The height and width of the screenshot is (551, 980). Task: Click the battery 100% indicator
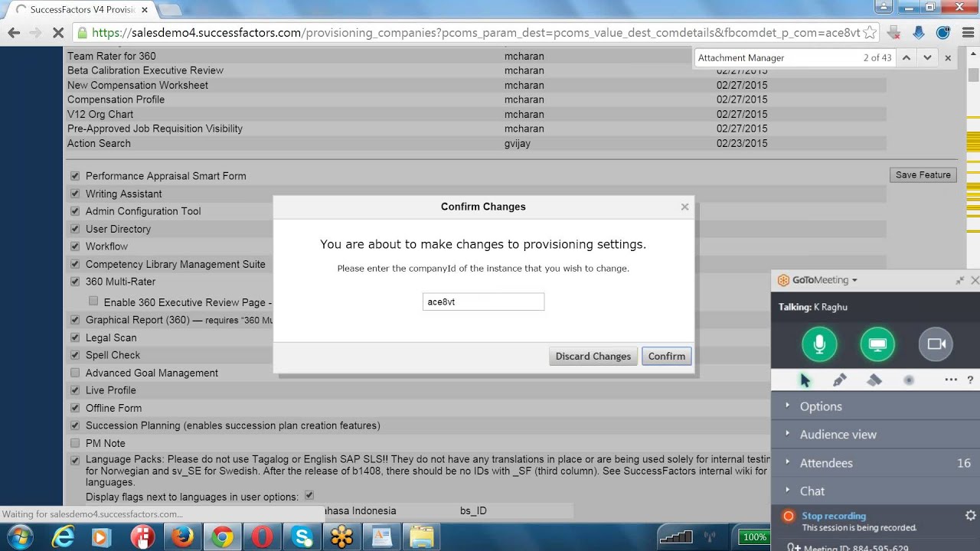click(x=755, y=537)
